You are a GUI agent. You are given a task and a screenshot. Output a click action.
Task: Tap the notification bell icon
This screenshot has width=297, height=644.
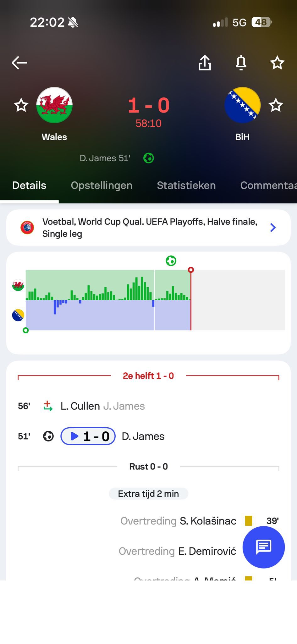pyautogui.click(x=241, y=63)
